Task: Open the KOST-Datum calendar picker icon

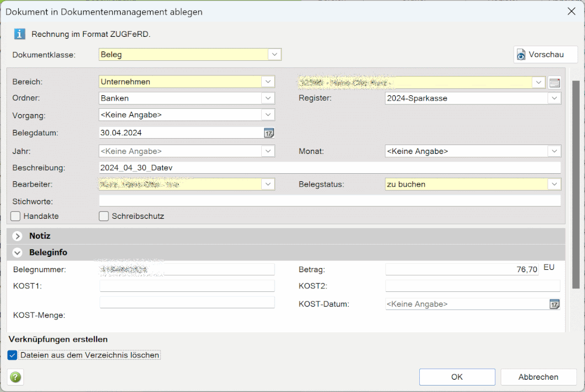Action: 554,304
